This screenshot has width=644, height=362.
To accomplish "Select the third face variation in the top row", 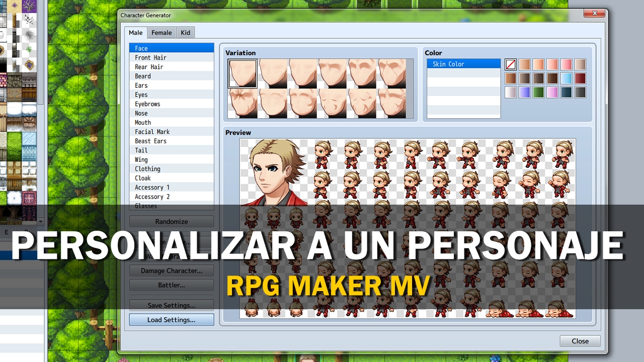I will coord(302,73).
